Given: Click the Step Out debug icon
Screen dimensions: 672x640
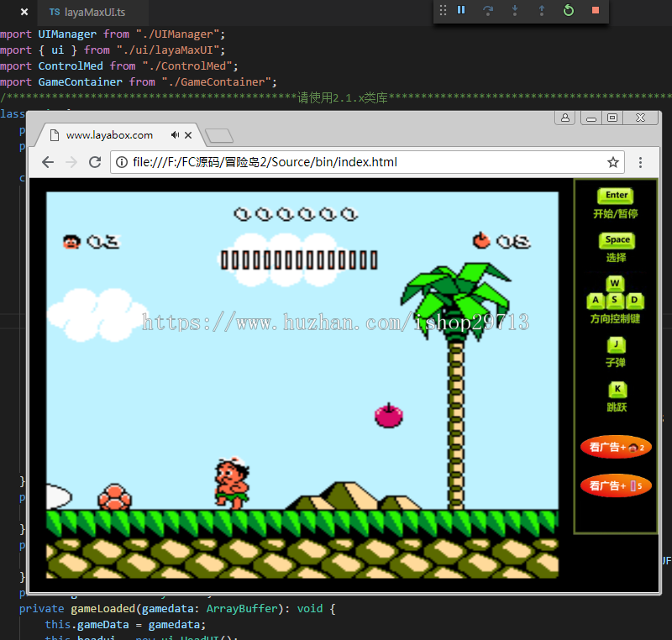Looking at the screenshot, I should click(542, 9).
